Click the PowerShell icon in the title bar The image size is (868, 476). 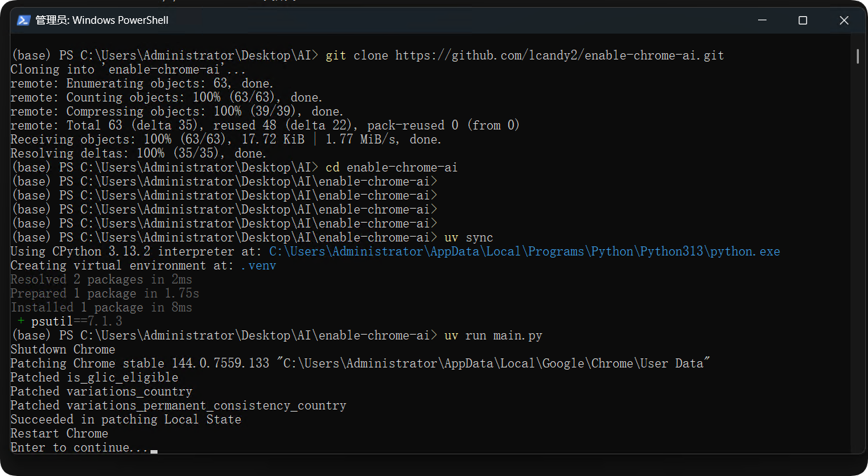click(x=23, y=20)
